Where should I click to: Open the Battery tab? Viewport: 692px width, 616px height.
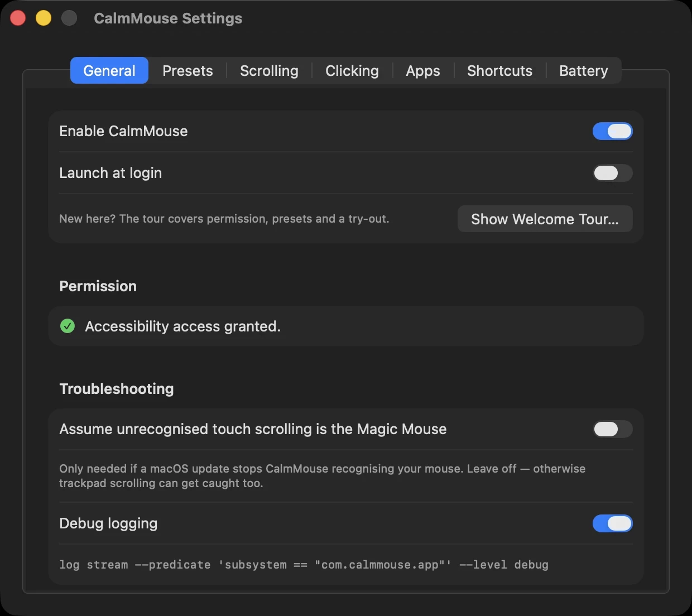pyautogui.click(x=584, y=70)
